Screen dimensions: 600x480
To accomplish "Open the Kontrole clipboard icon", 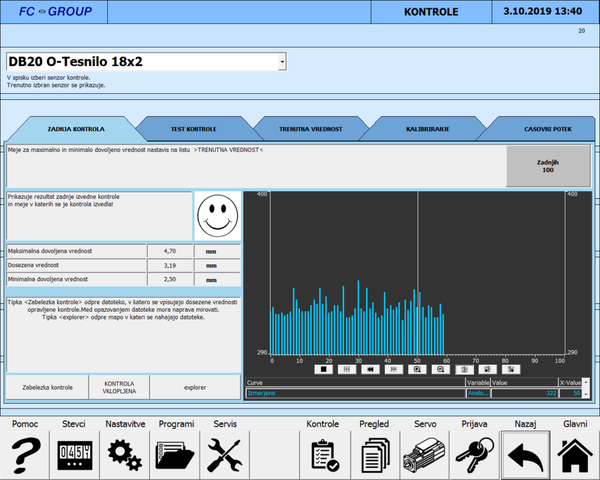I will click(324, 454).
